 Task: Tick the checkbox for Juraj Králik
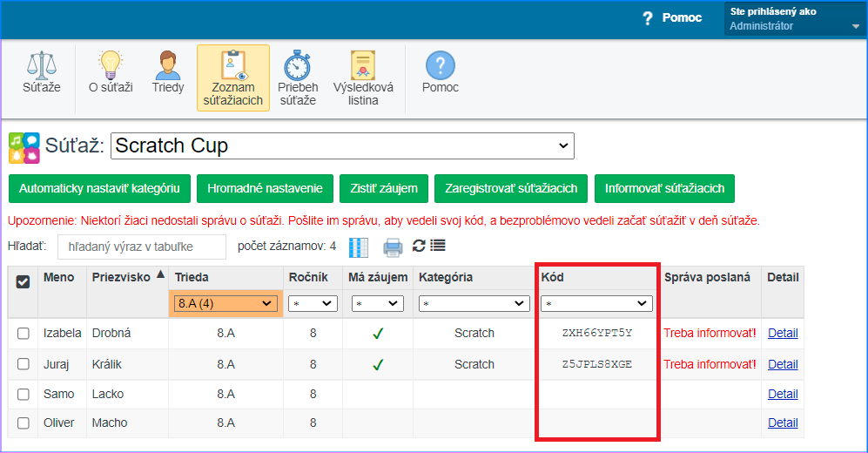coord(24,364)
